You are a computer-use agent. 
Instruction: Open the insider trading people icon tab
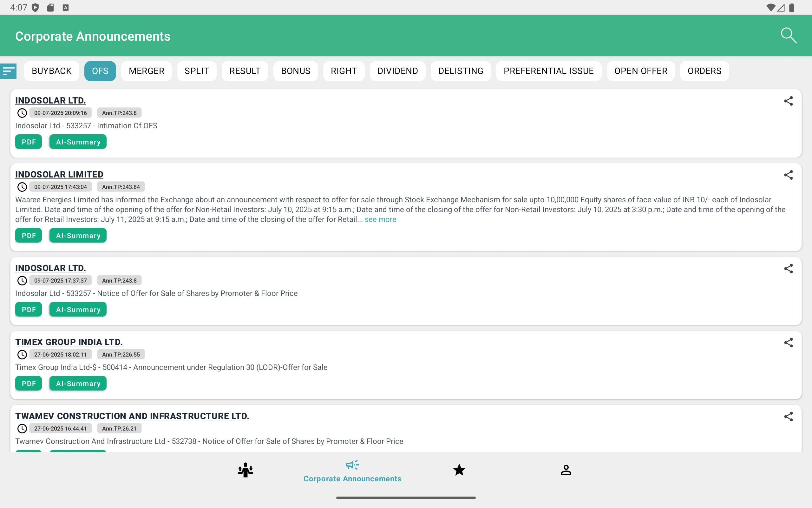pyautogui.click(x=245, y=470)
